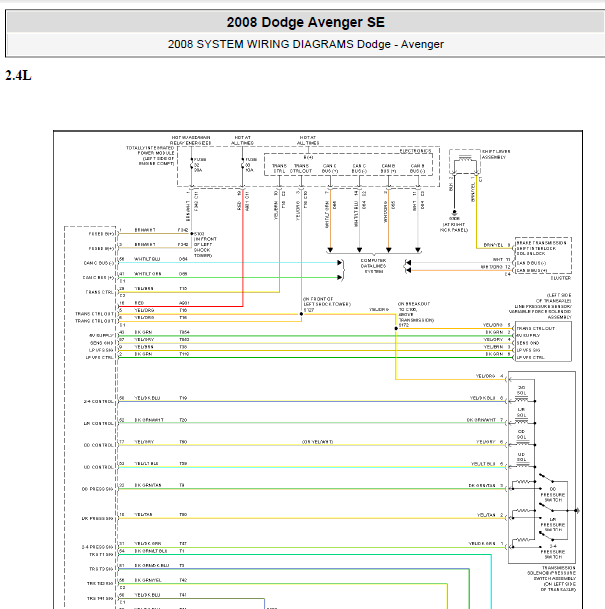Screen dimensions: 605x609
Task: Click 'LINE PRESSURE SENSOR/VARIABLE FORCE SOLENOID ASSEMBLY' caption
Action: pyautogui.click(x=540, y=306)
